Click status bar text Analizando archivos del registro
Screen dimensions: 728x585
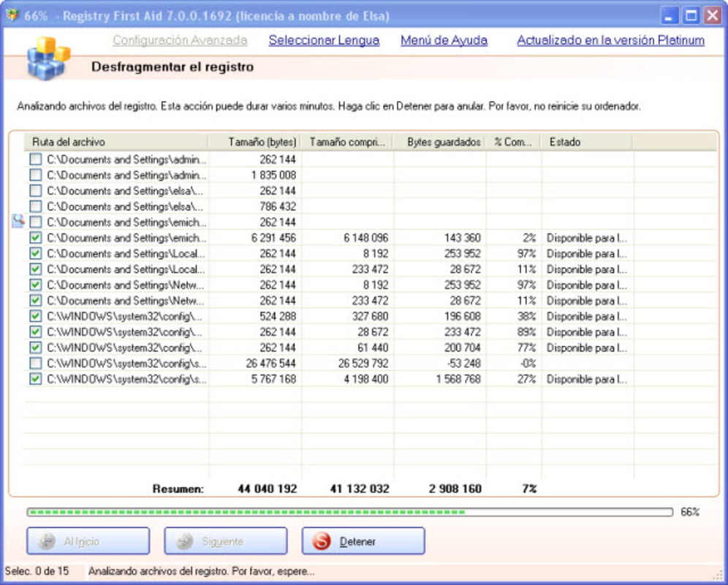(201, 571)
